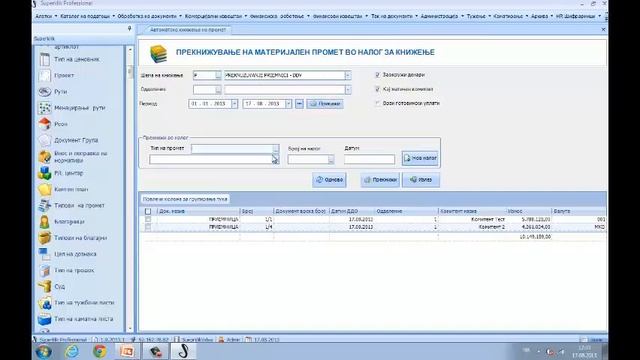Click the Одново button
640x360 pixels.
coord(329,180)
